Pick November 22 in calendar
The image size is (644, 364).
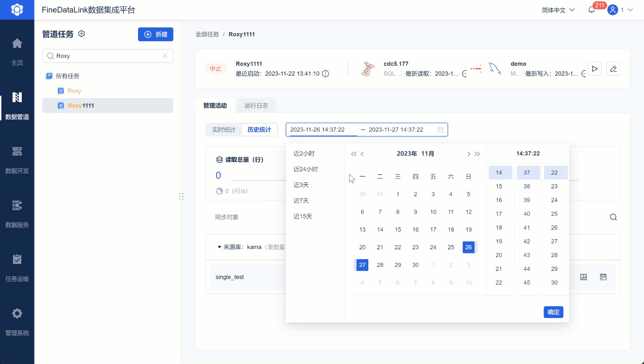coord(398,247)
